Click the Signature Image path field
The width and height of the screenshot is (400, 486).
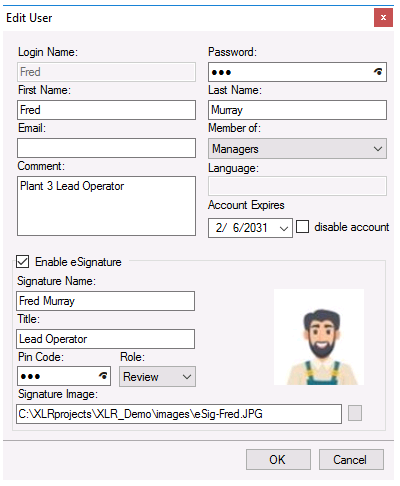tap(179, 414)
